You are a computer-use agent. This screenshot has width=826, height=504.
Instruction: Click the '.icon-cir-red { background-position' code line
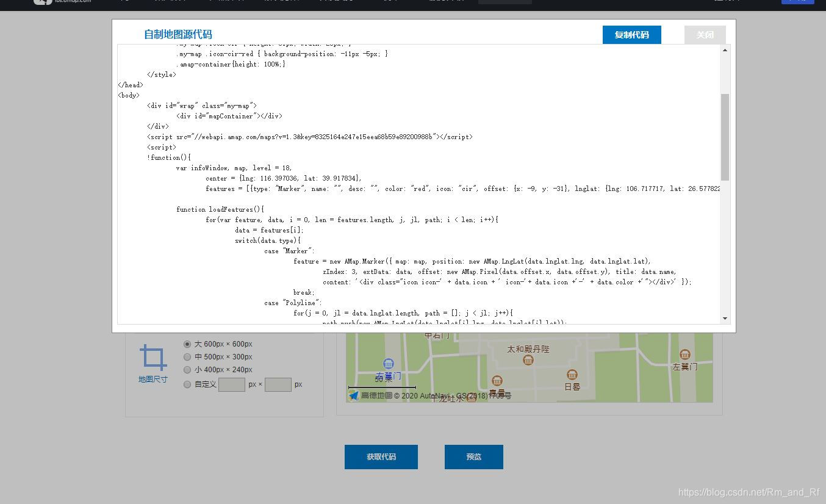pos(282,54)
